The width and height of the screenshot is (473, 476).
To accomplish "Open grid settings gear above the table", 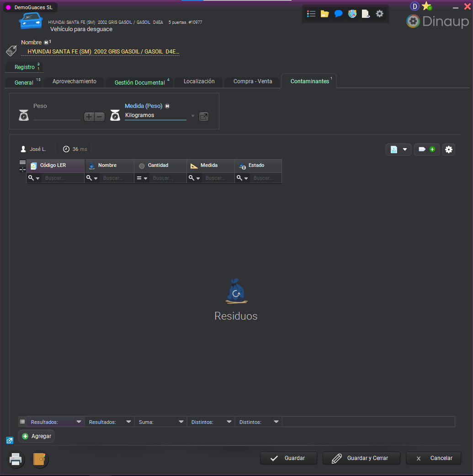I will (449, 150).
